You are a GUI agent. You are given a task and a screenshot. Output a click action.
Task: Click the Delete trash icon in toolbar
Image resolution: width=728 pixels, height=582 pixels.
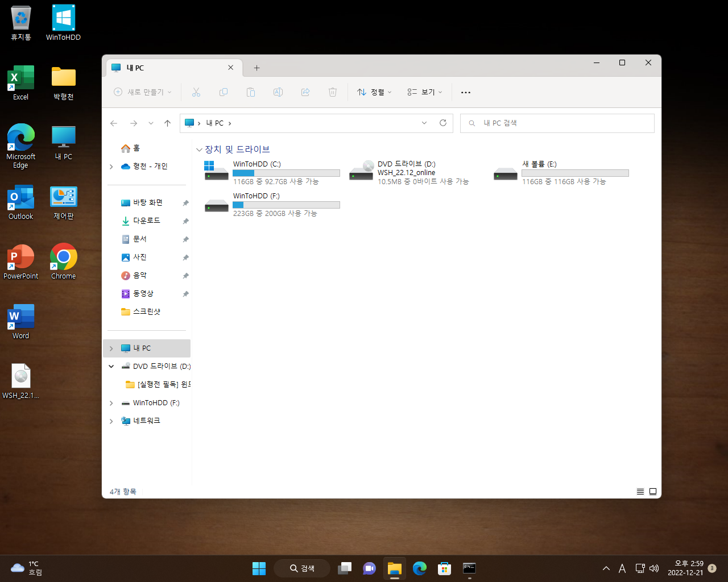click(x=333, y=92)
